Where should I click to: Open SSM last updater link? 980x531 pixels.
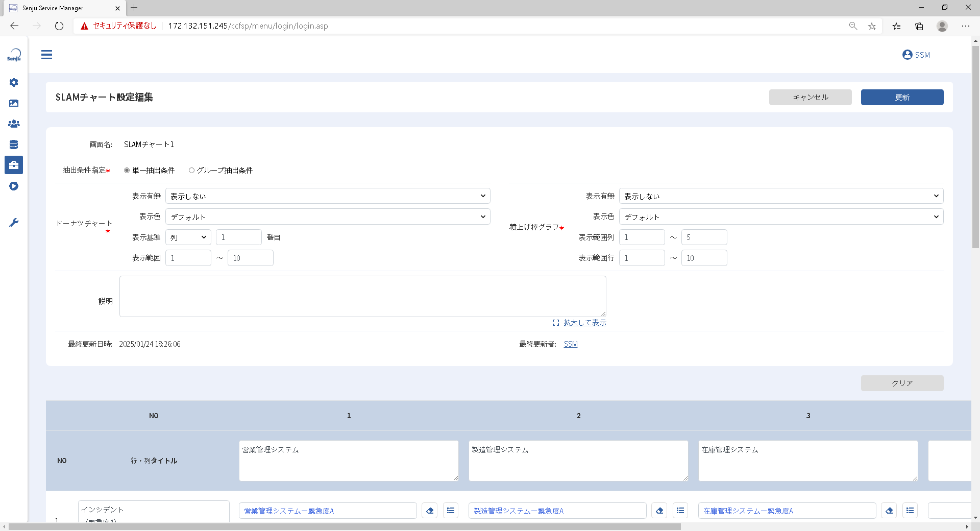[x=571, y=344]
